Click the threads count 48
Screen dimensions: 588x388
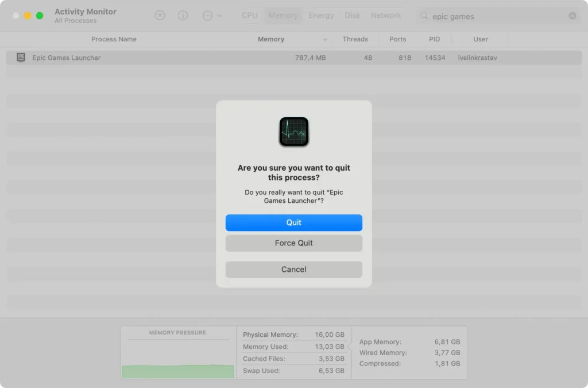[x=368, y=58]
